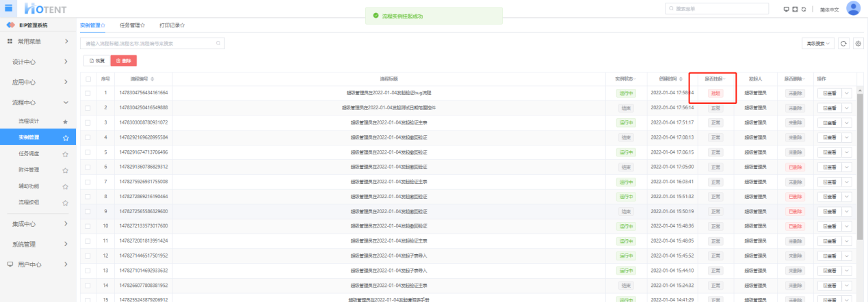Check row 2 checkbox
The height and width of the screenshot is (302, 868).
pyautogui.click(x=88, y=107)
